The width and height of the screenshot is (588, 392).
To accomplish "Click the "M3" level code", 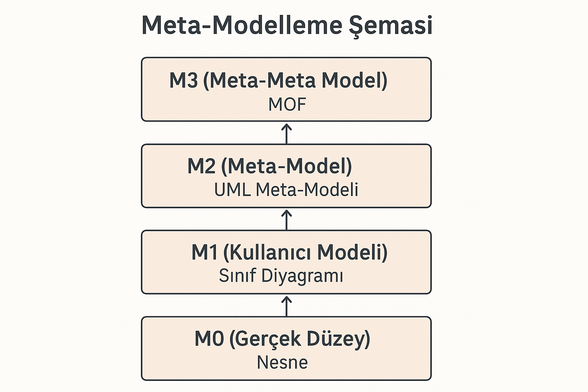I will click(x=183, y=80).
